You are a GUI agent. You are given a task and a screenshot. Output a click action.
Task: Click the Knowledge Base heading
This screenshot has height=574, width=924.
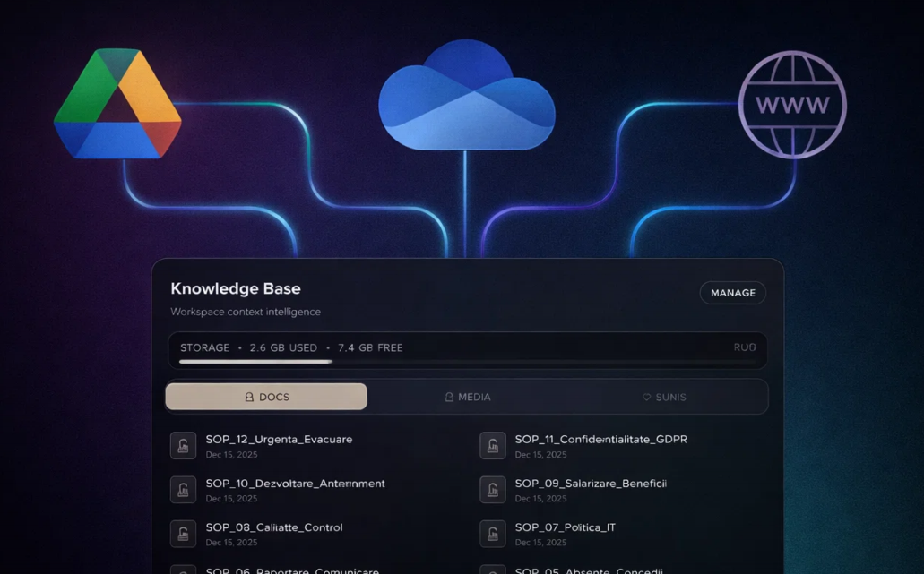[x=236, y=288]
